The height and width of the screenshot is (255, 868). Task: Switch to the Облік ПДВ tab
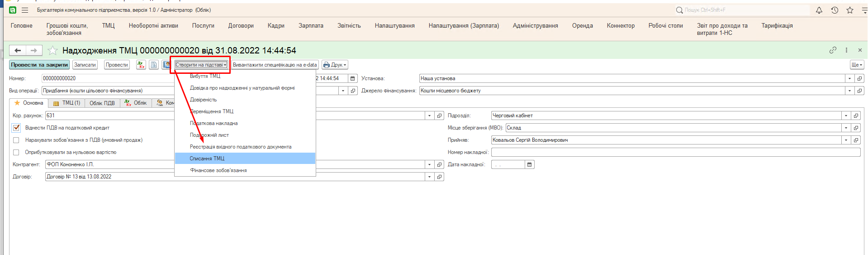click(102, 103)
